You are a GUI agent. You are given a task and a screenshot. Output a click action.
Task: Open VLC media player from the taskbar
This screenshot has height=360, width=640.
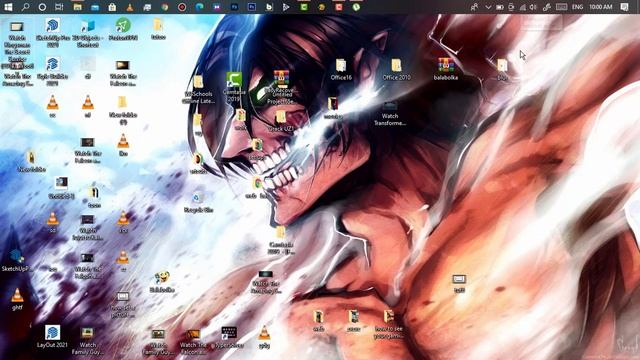click(130, 7)
